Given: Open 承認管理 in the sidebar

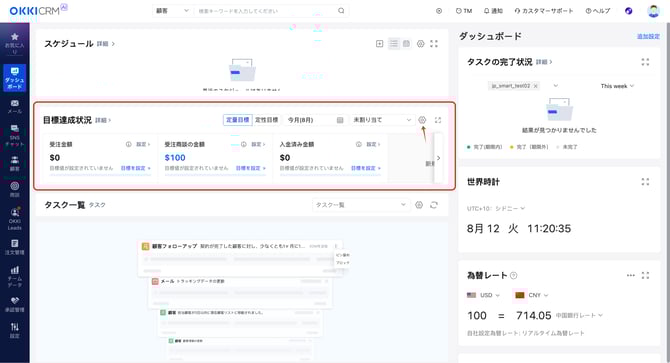Looking at the screenshot, I should [15, 304].
